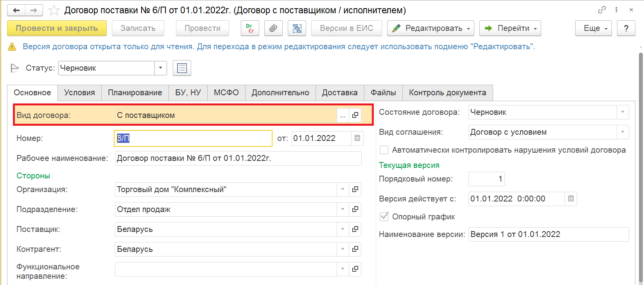Screen dimensions: 644x285
Task: Click the read-only version warning text
Action: coord(279,47)
